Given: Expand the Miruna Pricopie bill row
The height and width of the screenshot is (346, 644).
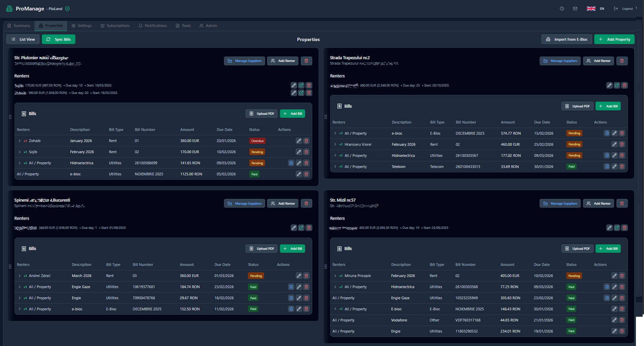Looking at the screenshot, I should tap(335, 276).
